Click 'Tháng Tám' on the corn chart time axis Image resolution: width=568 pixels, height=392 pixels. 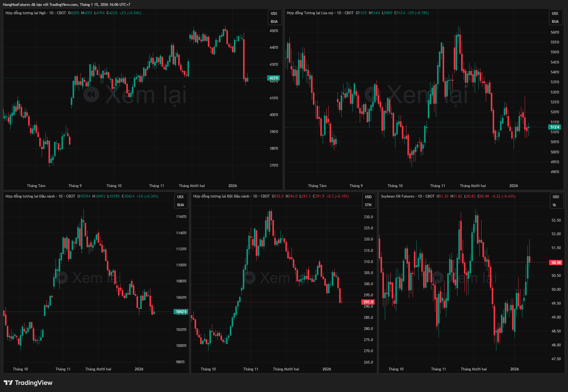[x=36, y=186]
